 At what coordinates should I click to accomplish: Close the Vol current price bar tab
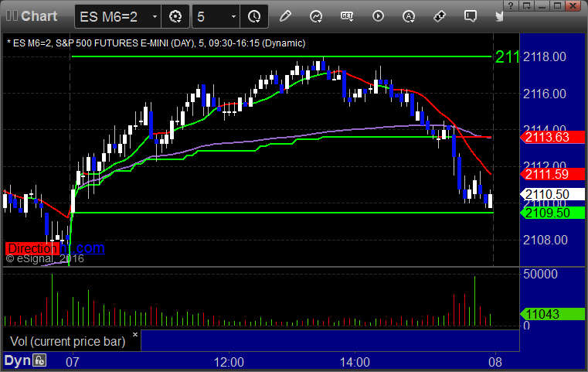point(135,334)
